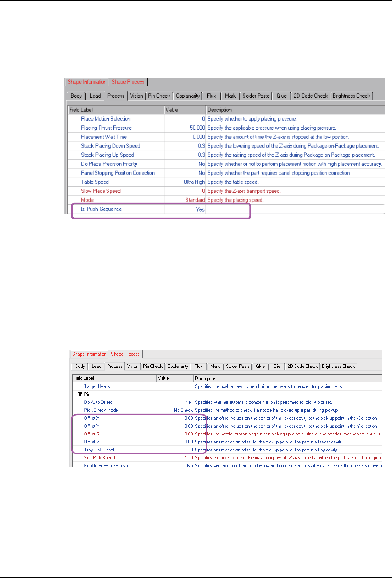Open Shape Process tab in upper panel
This screenshot has height=578, width=392.
128,82
